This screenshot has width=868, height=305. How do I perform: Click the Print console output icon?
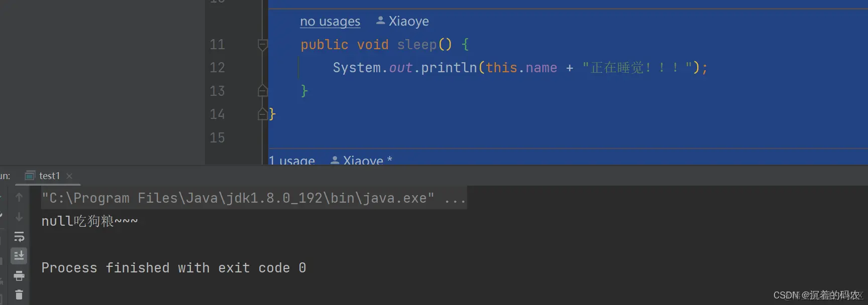click(x=19, y=275)
